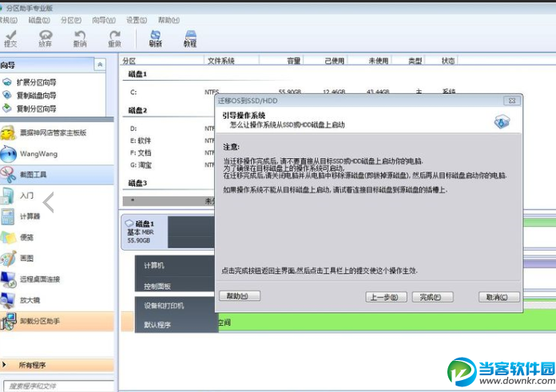Click 完成(F) finish button
The height and width of the screenshot is (392, 556).
(432, 297)
